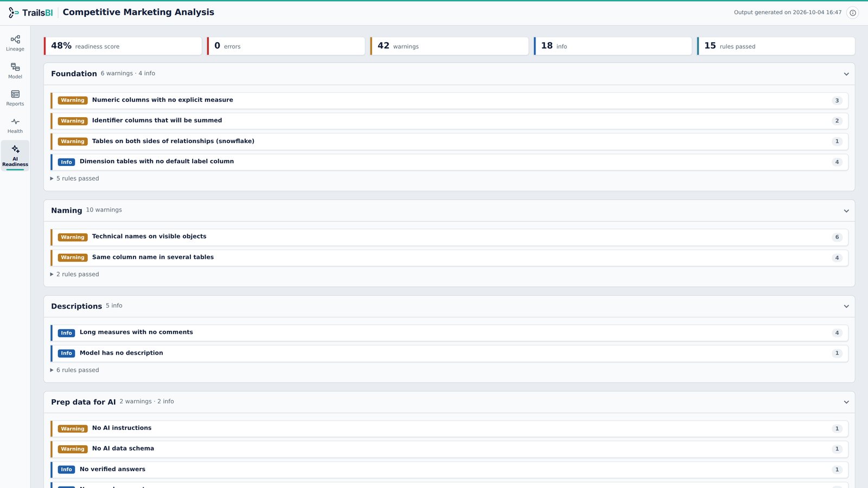
Task: Collapse the Prep data for AI chevron
Action: pos(846,402)
